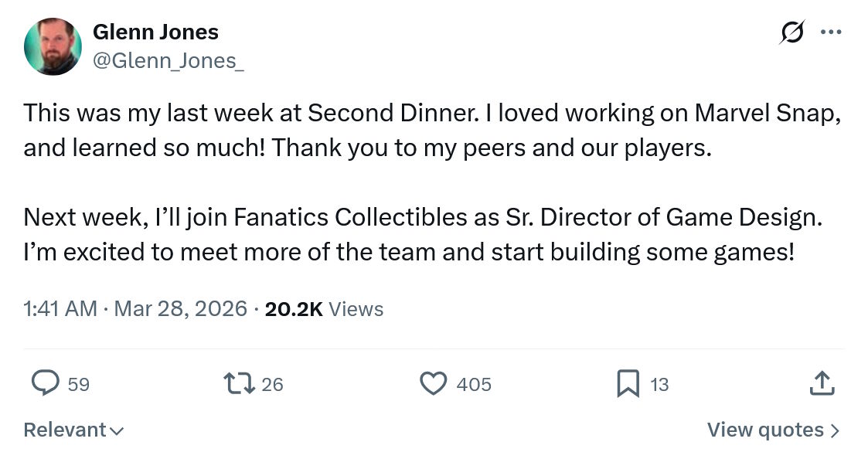Click the reply speech bubble icon
The height and width of the screenshot is (459, 868).
point(46,383)
